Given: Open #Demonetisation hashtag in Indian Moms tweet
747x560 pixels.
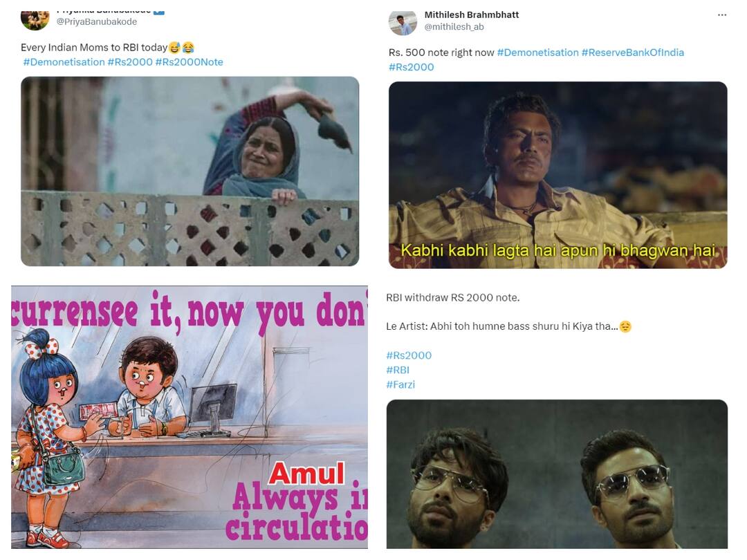Looking at the screenshot, I should 64,62.
